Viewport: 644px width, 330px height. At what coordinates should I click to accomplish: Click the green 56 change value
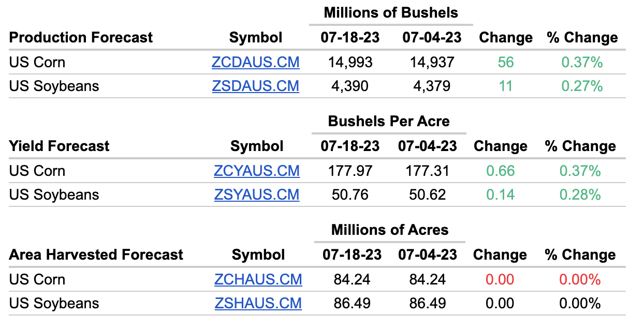click(506, 63)
